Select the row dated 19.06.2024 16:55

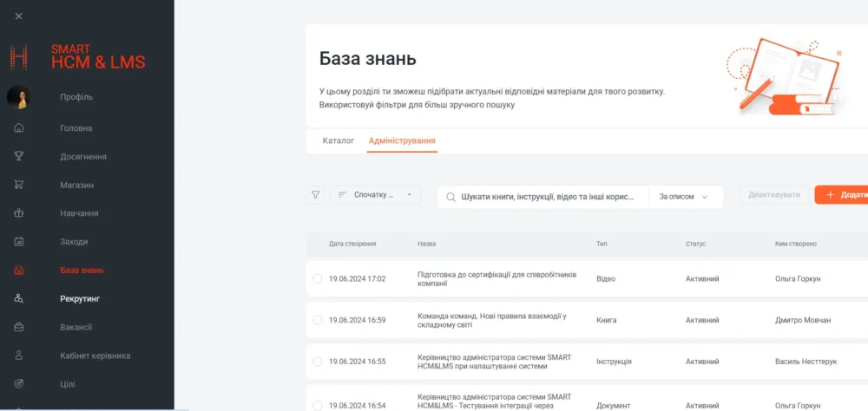click(318, 362)
